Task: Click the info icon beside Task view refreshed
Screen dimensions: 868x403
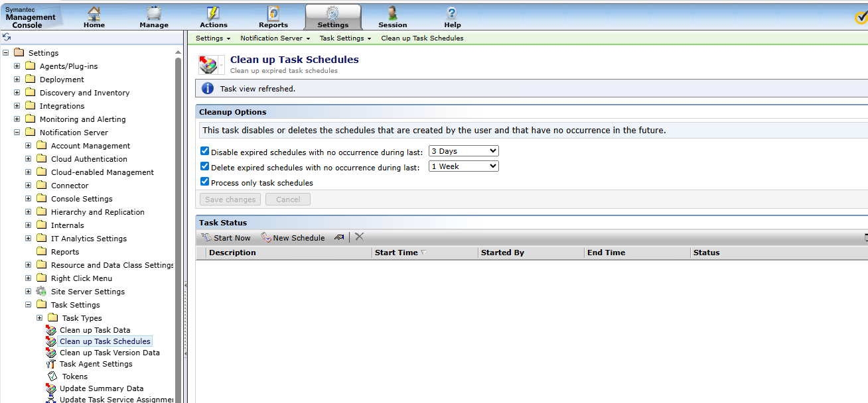Action: (207, 88)
